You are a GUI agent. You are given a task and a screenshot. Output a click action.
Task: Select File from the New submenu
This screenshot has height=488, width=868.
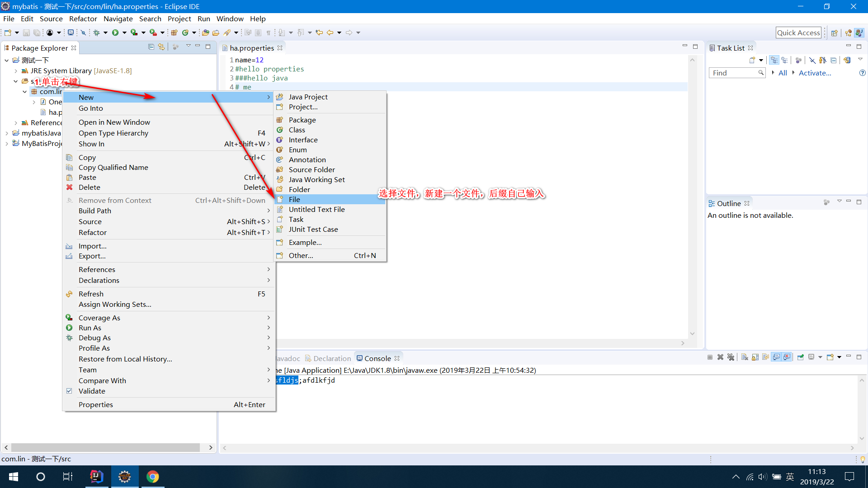(294, 199)
